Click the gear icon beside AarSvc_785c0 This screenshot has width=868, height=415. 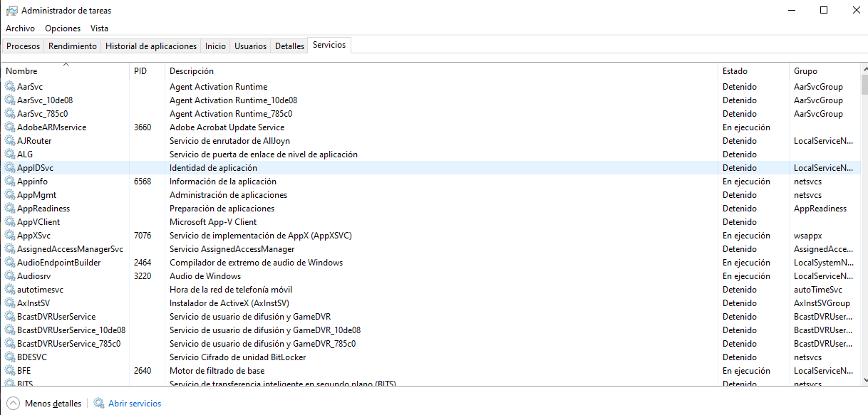point(10,114)
